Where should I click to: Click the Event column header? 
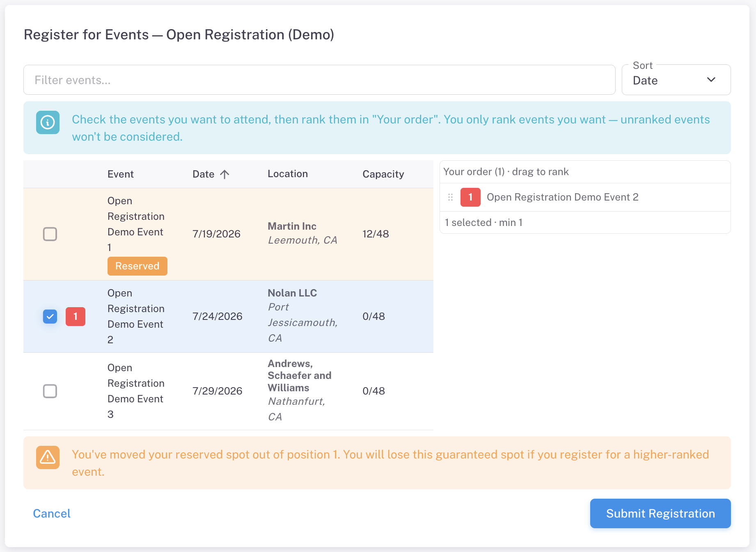121,174
